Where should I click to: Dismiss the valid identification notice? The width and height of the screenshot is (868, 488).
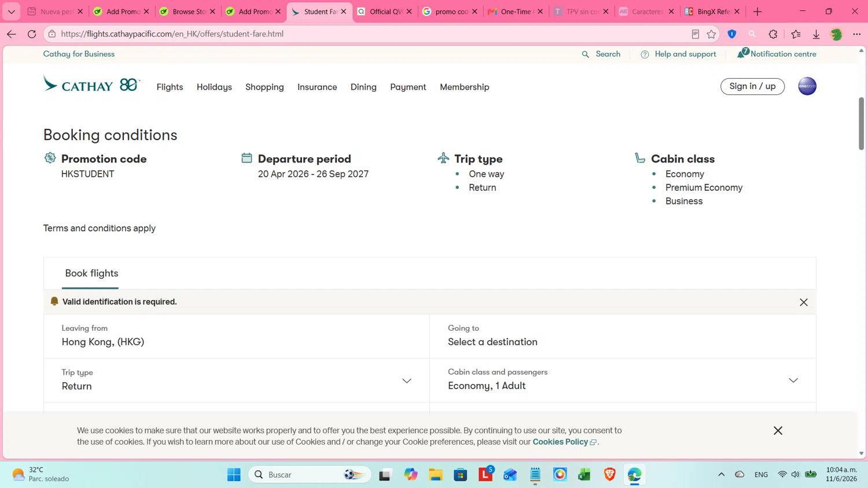coord(803,302)
